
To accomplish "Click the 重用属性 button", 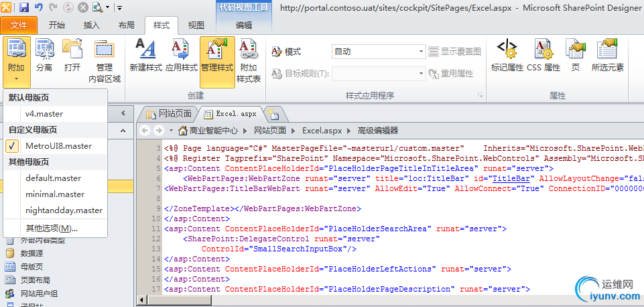I will 450,74.
